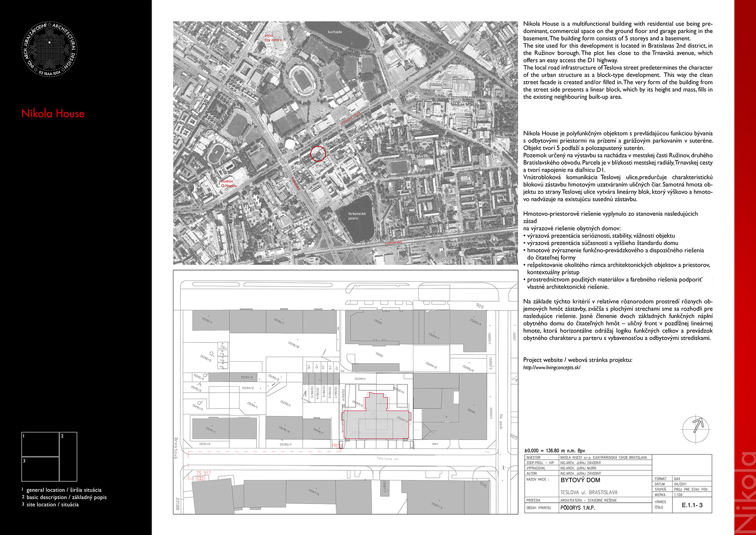Click the 'ružinovská' street label
756x535 pixels.
point(393,243)
